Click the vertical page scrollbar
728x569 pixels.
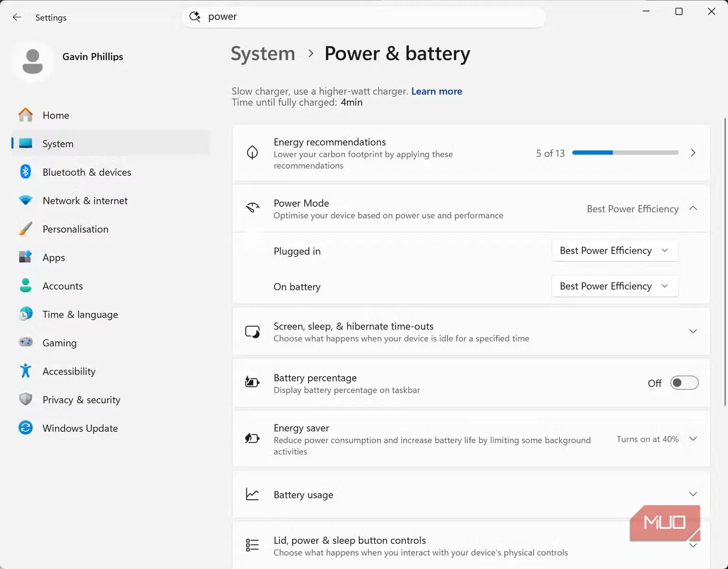pyautogui.click(x=725, y=262)
